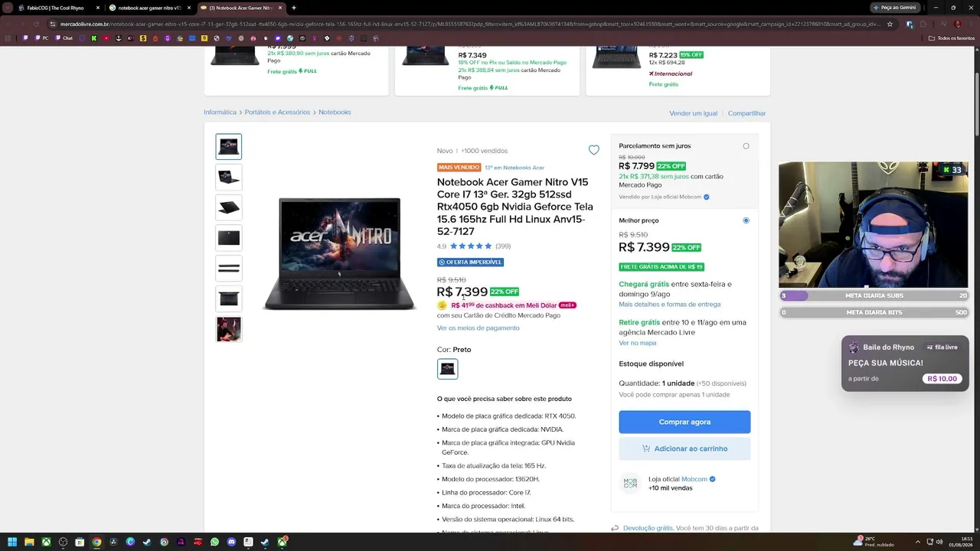The image size is (980, 551).
Task: Select the third product thumbnail
Action: 229,207
